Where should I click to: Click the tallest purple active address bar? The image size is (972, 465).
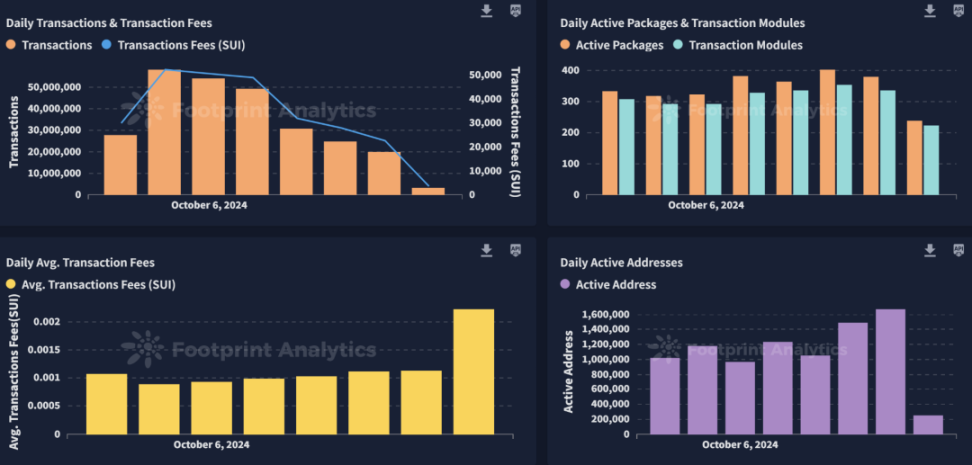(x=890, y=371)
